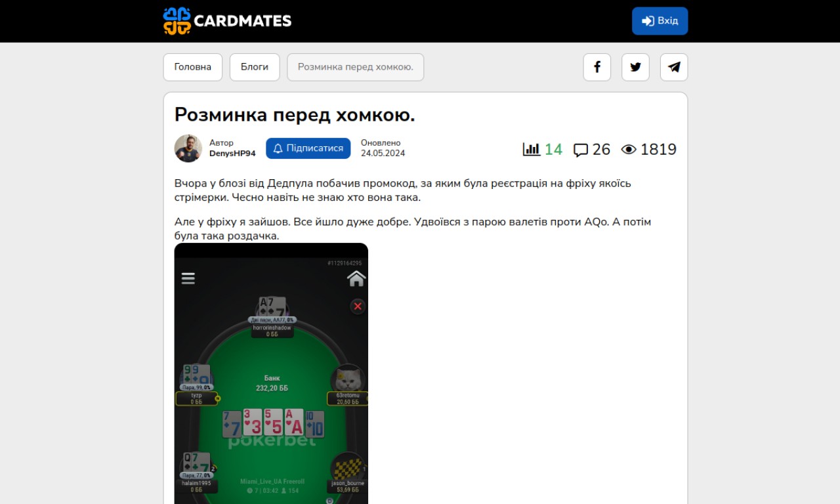Screen dimensions: 840x504
Task: Click red X in poker screenshot
Action: pos(358,306)
